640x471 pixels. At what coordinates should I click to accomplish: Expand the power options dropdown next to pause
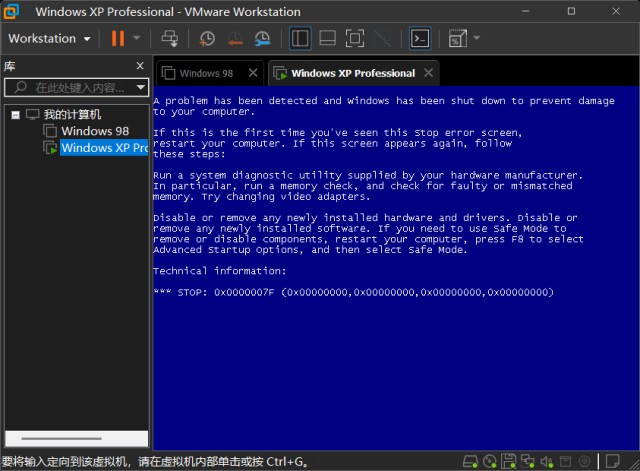[x=136, y=38]
